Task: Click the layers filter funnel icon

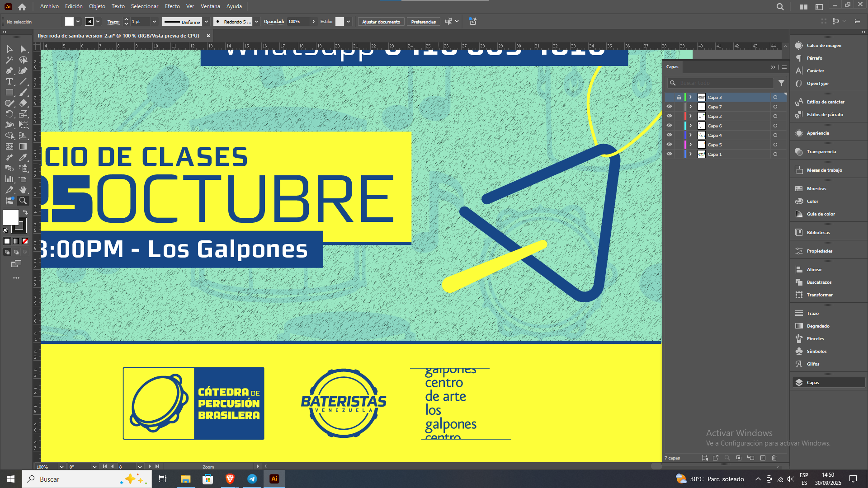Action: click(x=781, y=83)
